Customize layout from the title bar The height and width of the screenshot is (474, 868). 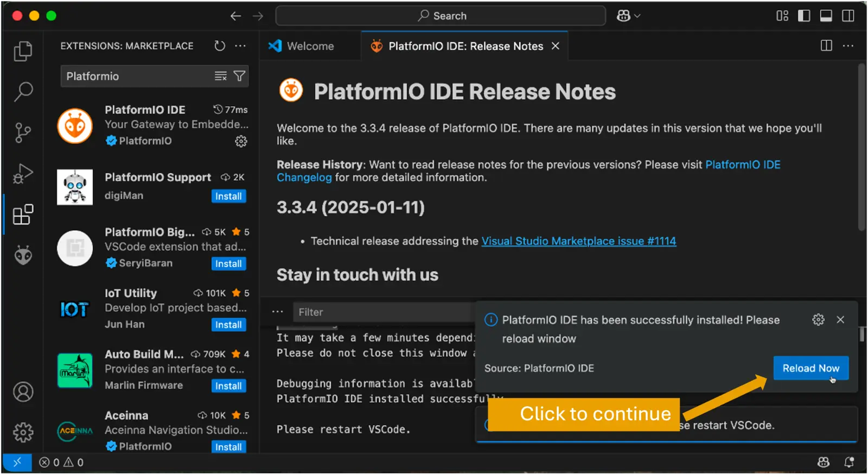(x=782, y=16)
